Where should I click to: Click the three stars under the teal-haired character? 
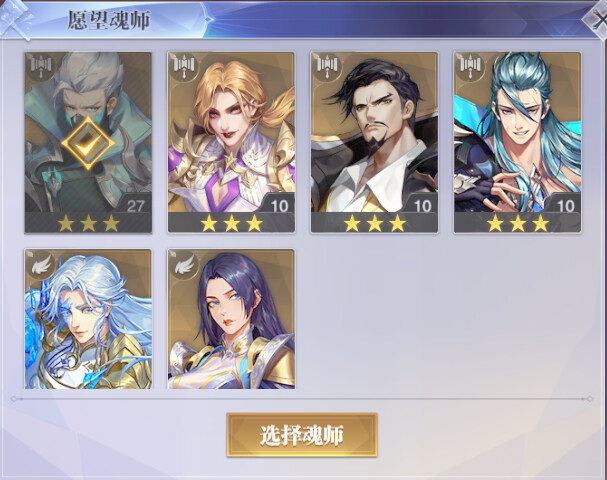click(x=518, y=223)
